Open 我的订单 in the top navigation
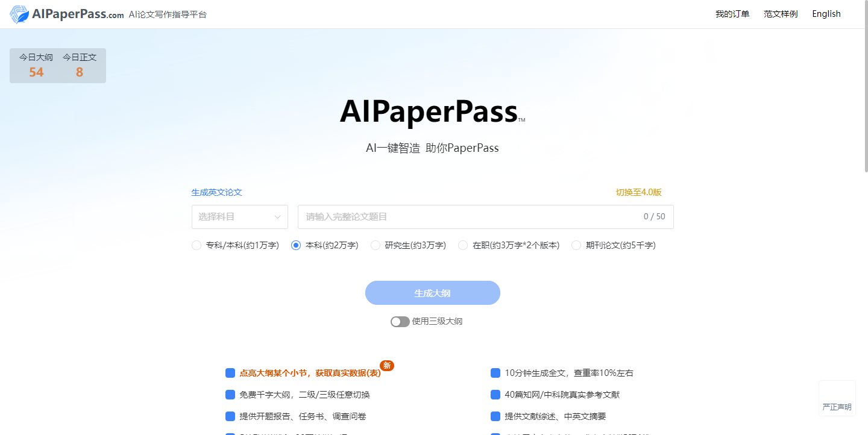 point(732,14)
